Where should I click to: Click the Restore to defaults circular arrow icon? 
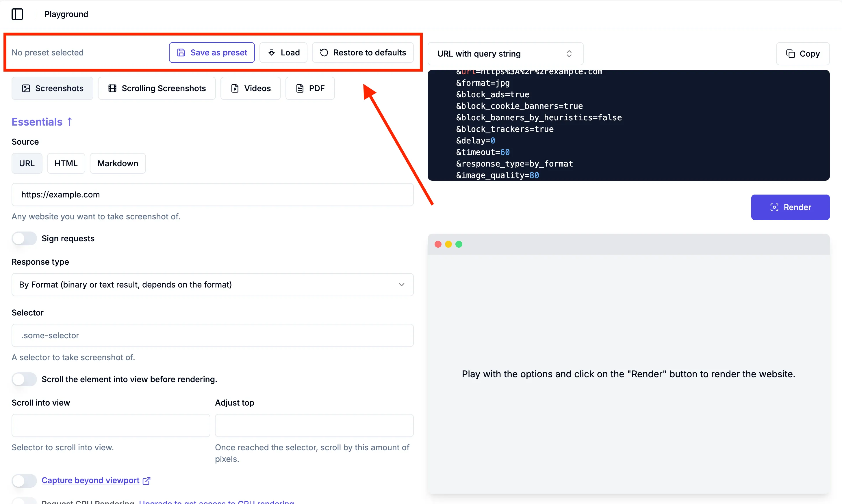324,53
